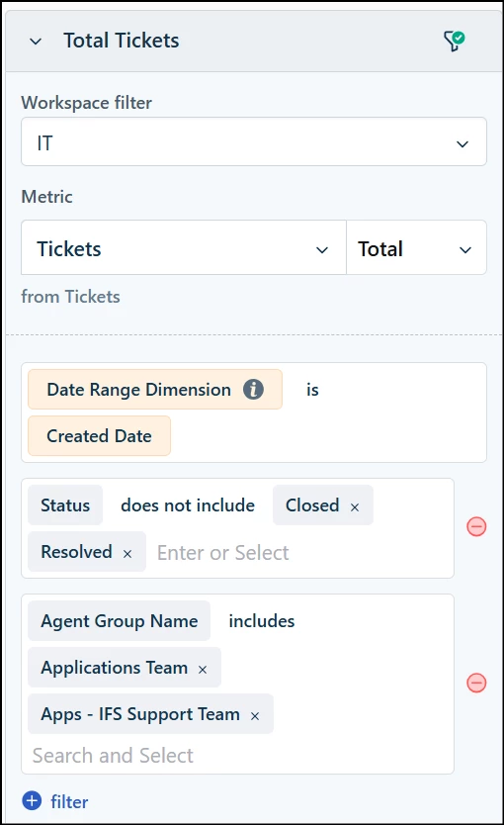Delete the Agent Group Name filter row

[x=476, y=683]
